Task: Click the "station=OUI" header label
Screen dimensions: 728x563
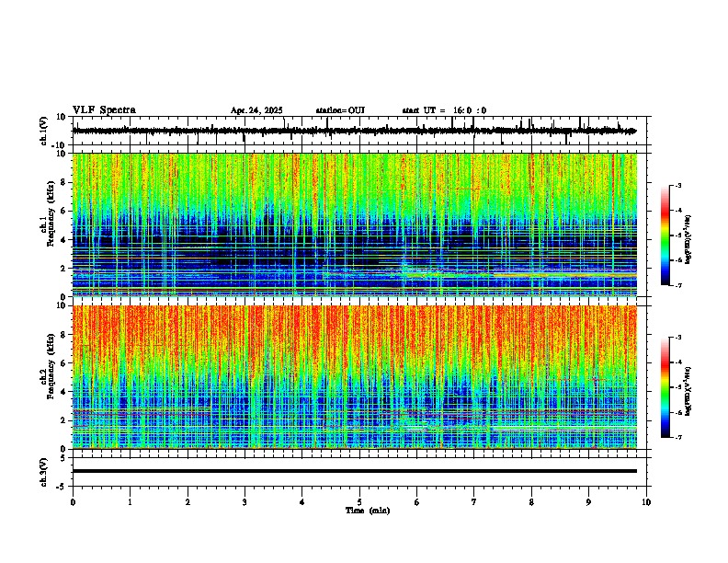Action: 340,110
